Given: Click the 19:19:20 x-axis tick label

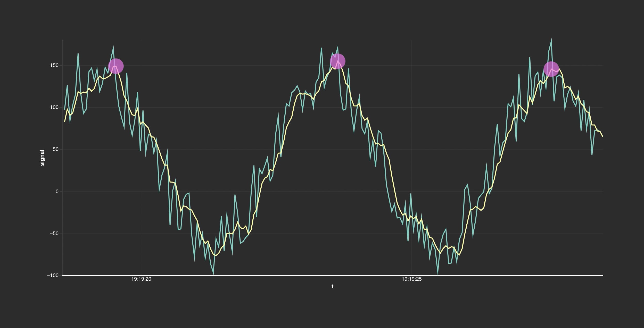Looking at the screenshot, I should [x=141, y=279].
